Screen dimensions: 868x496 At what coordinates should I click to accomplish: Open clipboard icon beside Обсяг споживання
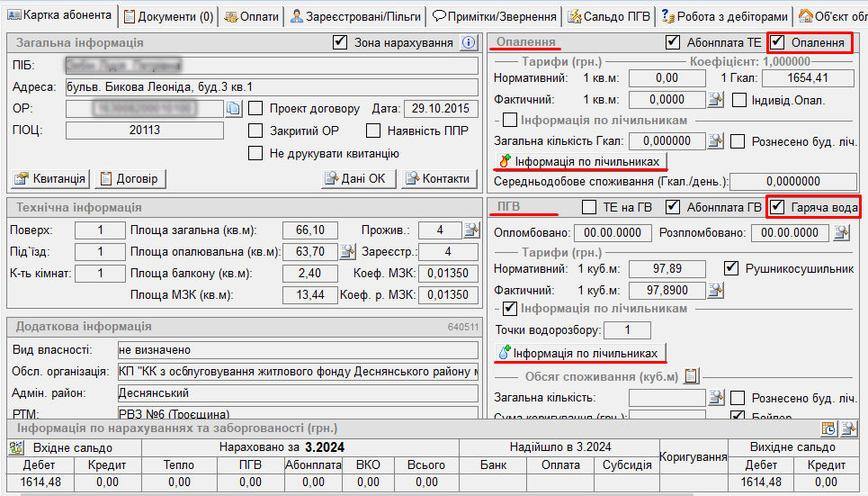692,376
